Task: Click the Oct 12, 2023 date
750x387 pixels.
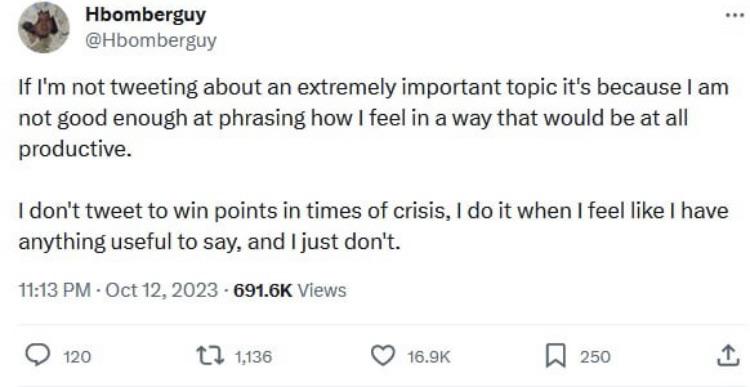Action: (x=161, y=290)
